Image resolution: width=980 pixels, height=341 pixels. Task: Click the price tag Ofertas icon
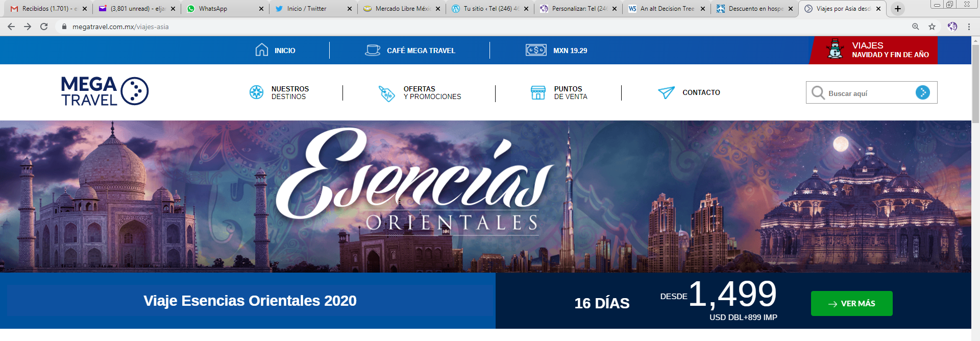pyautogui.click(x=386, y=93)
